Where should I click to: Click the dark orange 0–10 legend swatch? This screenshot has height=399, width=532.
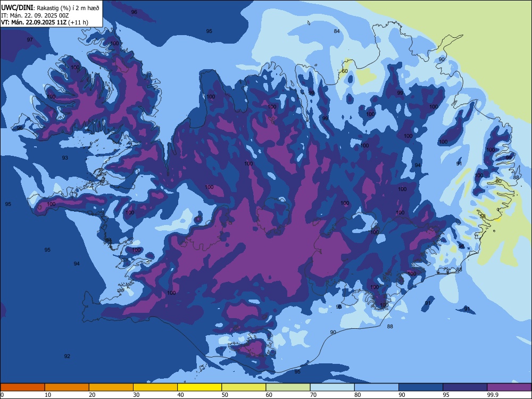pyautogui.click(x=22, y=387)
